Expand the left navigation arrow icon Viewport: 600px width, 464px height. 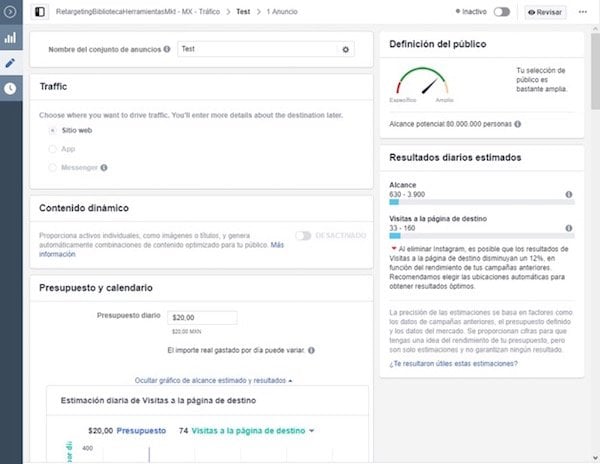pos(10,12)
